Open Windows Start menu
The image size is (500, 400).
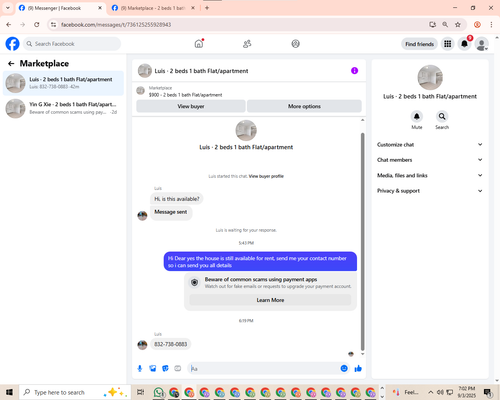9,392
